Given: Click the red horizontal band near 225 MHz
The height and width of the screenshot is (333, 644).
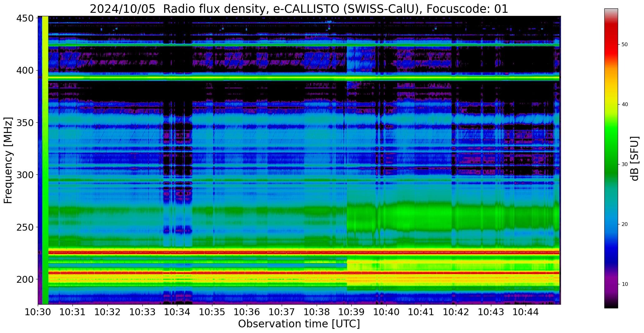Looking at the screenshot, I should (x=304, y=252).
